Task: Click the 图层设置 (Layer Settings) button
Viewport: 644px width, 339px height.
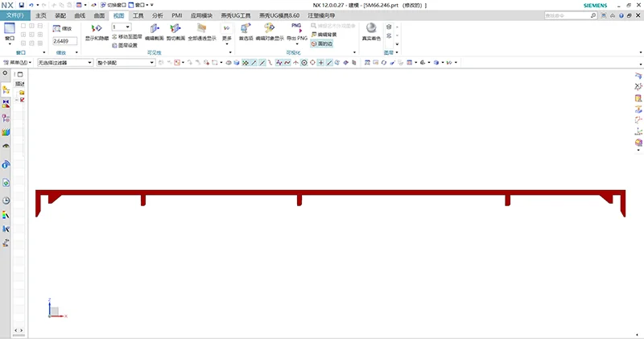Action: tap(125, 45)
